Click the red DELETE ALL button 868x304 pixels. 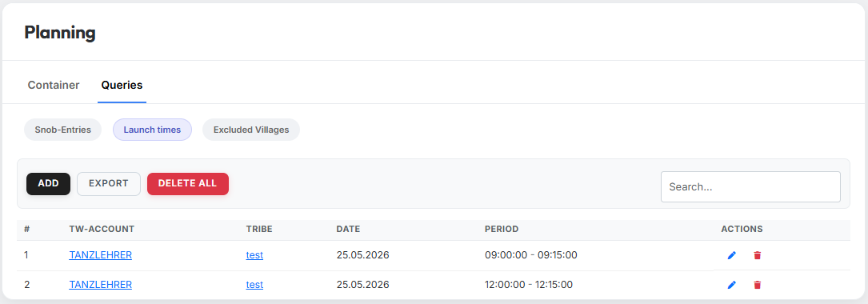(x=188, y=184)
